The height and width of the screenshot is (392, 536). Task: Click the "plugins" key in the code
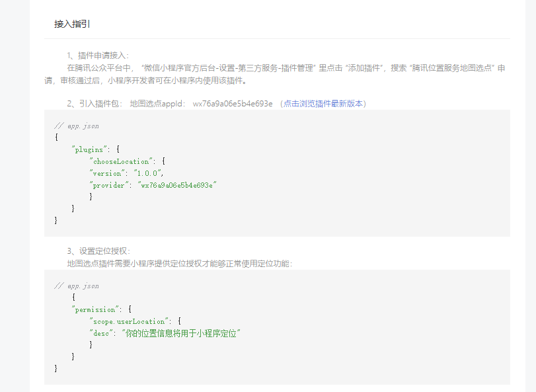click(x=88, y=149)
